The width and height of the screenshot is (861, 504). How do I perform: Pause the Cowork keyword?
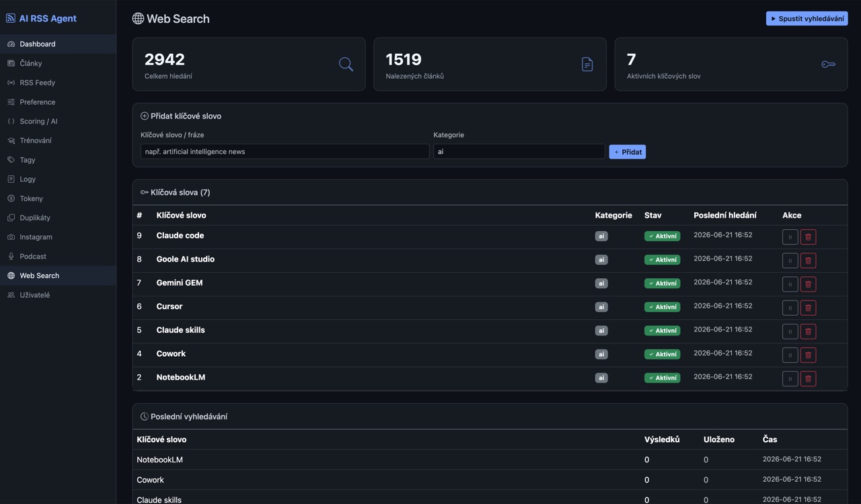[x=790, y=354]
